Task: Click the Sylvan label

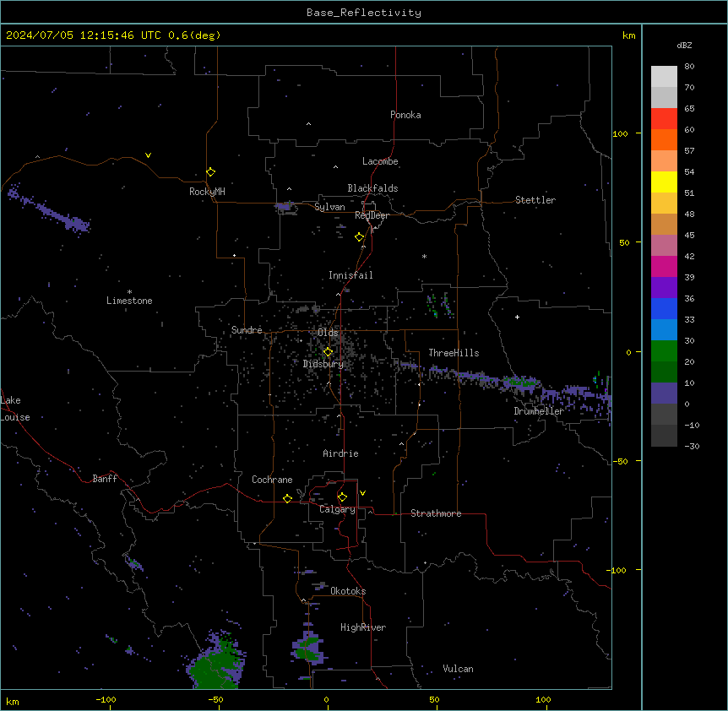Action: click(329, 207)
